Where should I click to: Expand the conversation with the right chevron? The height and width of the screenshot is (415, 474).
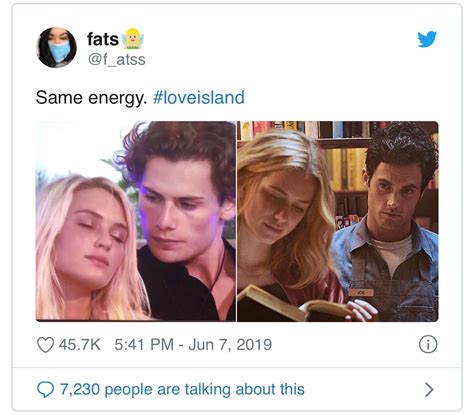tap(429, 389)
